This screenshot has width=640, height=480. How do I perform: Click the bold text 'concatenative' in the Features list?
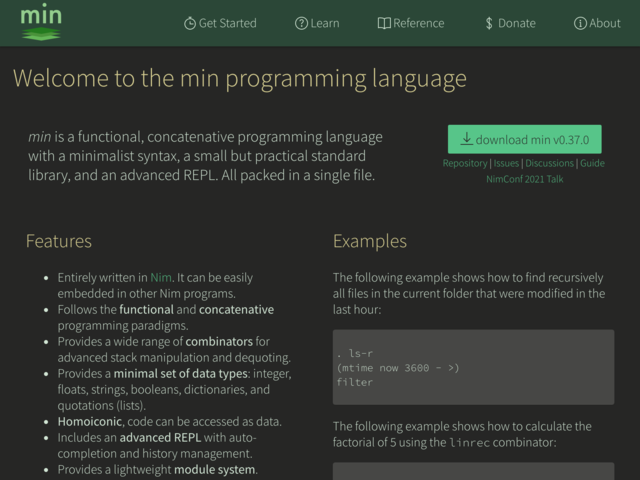pyautogui.click(x=236, y=310)
